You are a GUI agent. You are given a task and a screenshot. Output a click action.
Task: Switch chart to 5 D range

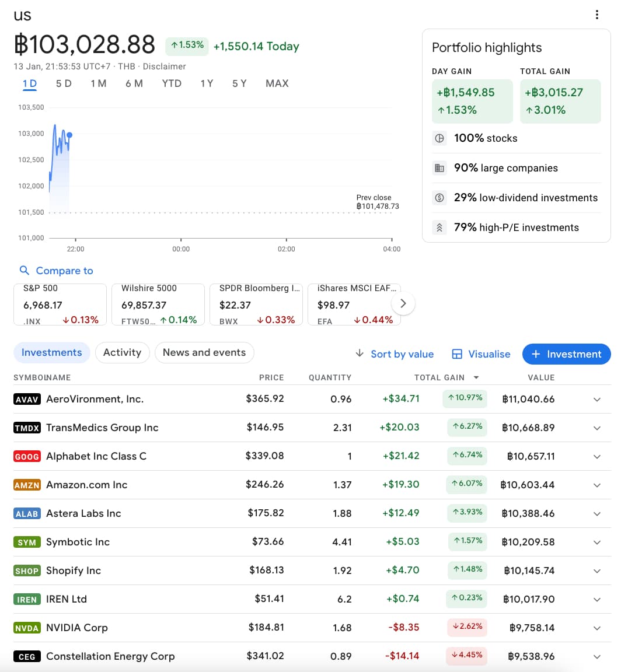(64, 83)
